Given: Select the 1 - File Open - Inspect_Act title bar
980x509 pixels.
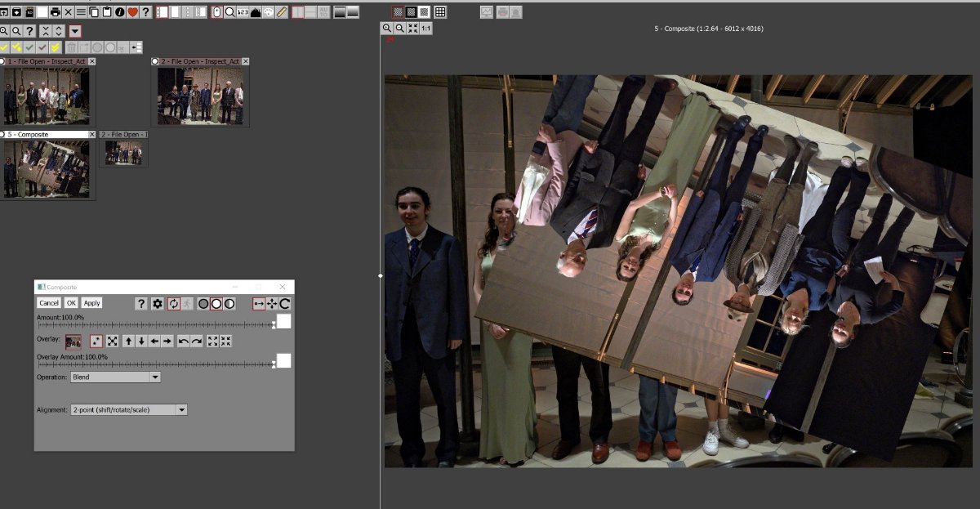Looking at the screenshot, I should pos(47,61).
